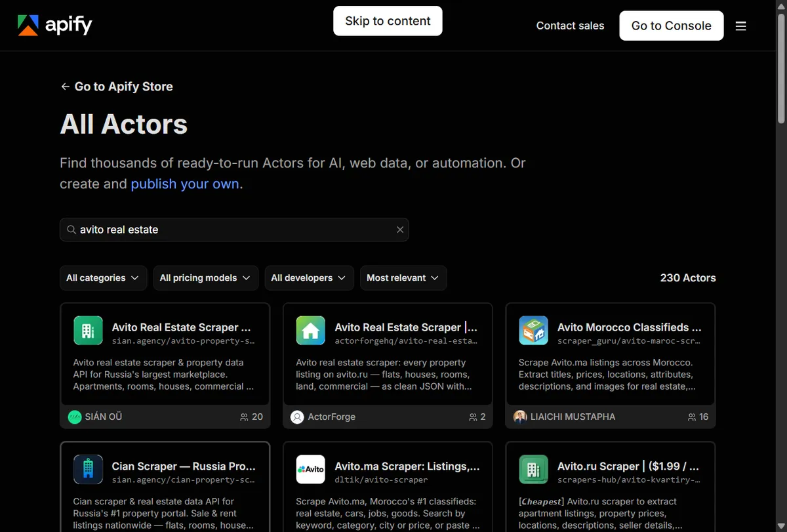Click sian.agency Avito Real Estate Scraper green building icon
The height and width of the screenshot is (532, 787).
pyautogui.click(x=88, y=331)
